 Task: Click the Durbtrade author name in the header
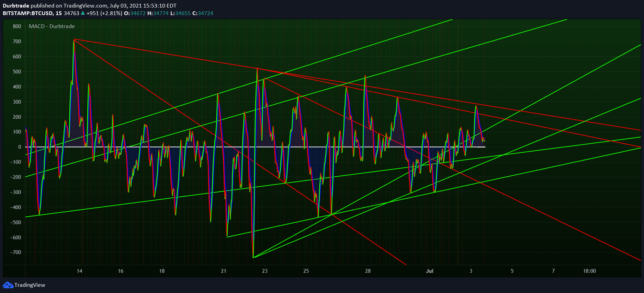pyautogui.click(x=16, y=6)
